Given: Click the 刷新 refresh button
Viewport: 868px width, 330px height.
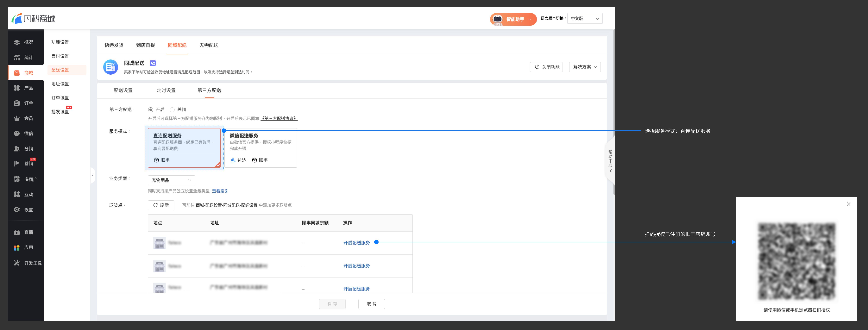Looking at the screenshot, I should point(161,205).
